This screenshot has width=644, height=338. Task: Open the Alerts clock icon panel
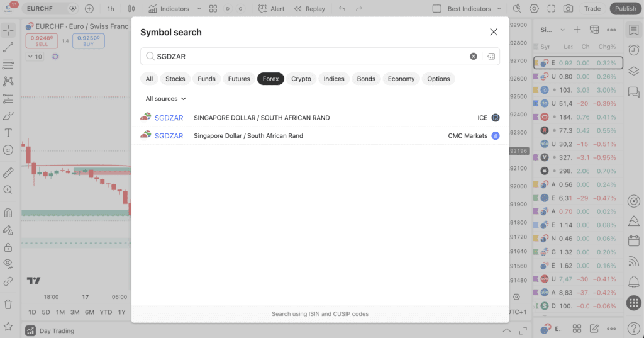(634, 50)
